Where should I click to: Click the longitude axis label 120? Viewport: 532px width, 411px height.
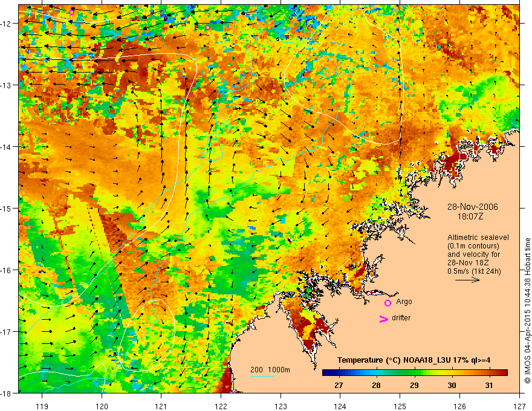pos(102,406)
